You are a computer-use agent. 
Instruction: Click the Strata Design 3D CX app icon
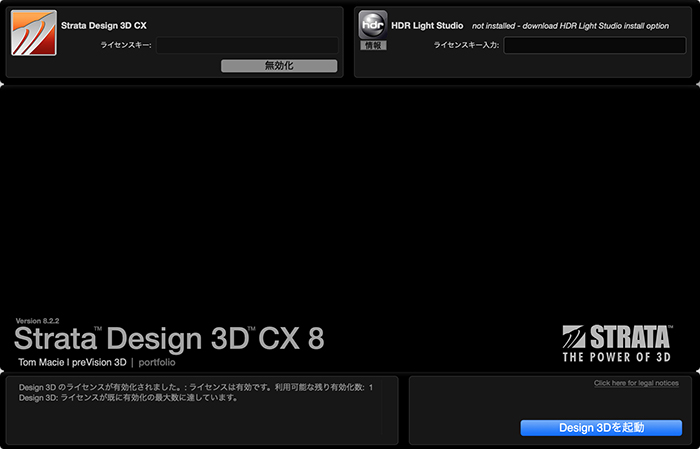(34, 33)
